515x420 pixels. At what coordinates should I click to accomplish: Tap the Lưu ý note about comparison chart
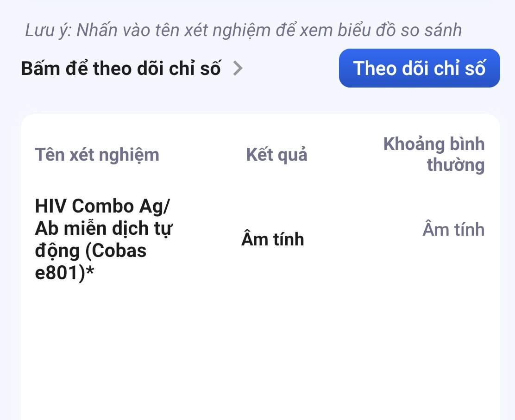pyautogui.click(x=243, y=31)
